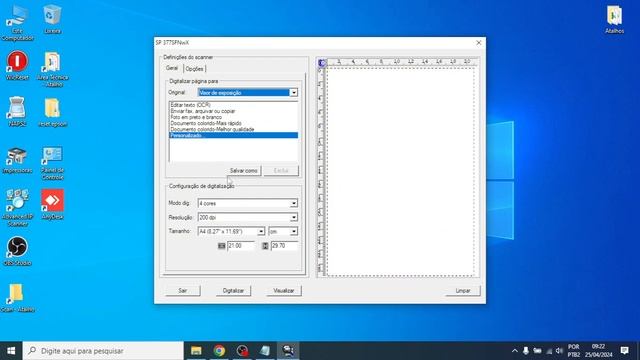The image size is (640, 360).
Task: Click Sair button
Action: point(182,291)
